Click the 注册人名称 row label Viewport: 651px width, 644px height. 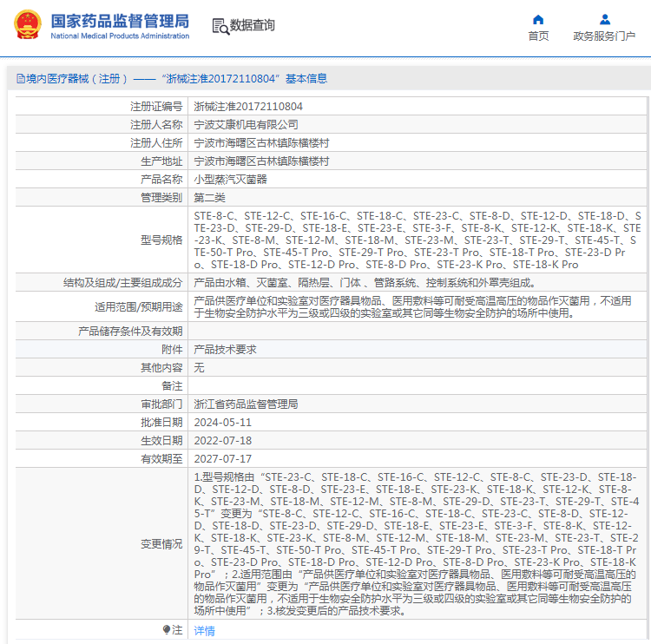tap(156, 125)
